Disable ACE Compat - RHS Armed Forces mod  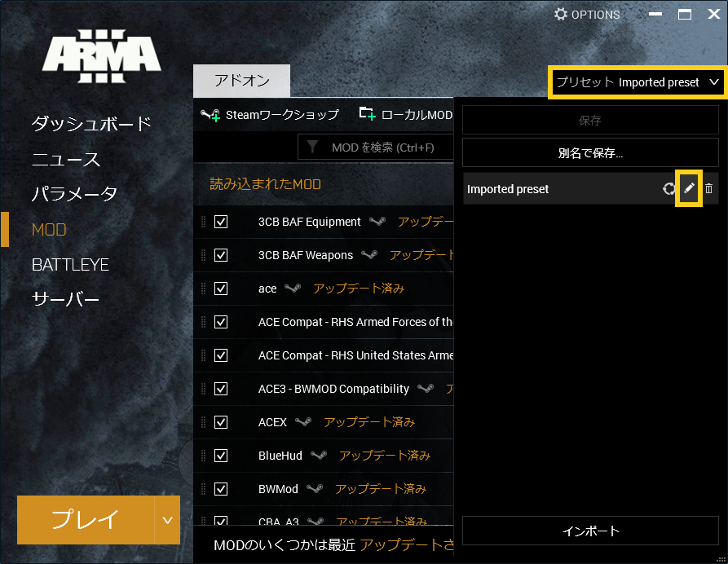tap(221, 322)
